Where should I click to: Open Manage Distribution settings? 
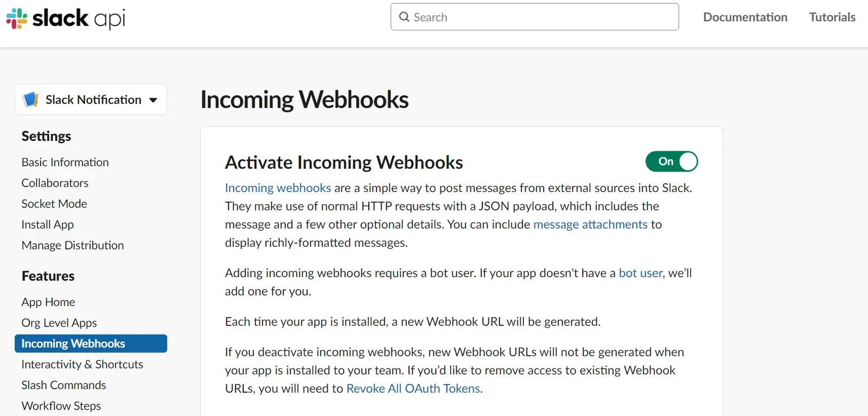click(73, 245)
